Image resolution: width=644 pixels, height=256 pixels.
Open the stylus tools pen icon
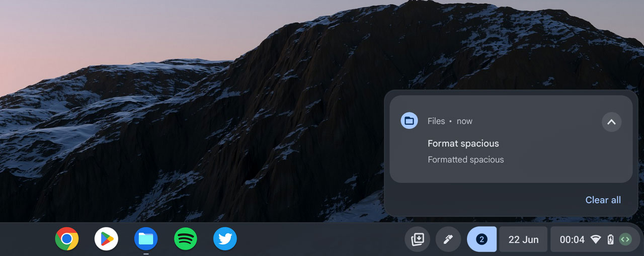[x=448, y=239]
